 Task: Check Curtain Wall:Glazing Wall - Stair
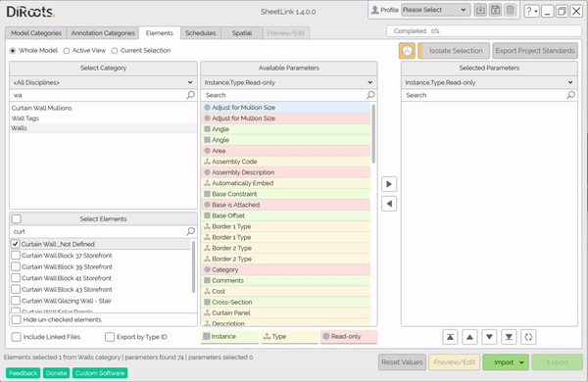coord(16,301)
